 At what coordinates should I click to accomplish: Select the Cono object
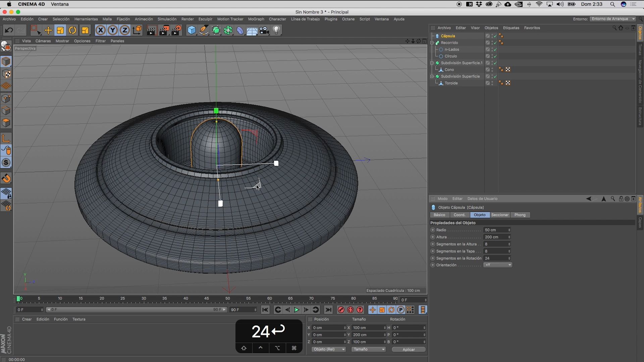[449, 70]
